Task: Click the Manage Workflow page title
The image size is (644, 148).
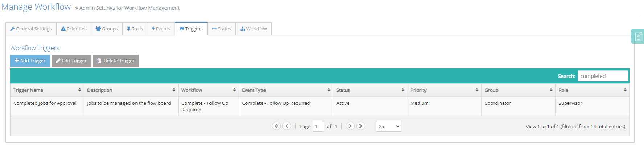Action: click(36, 7)
